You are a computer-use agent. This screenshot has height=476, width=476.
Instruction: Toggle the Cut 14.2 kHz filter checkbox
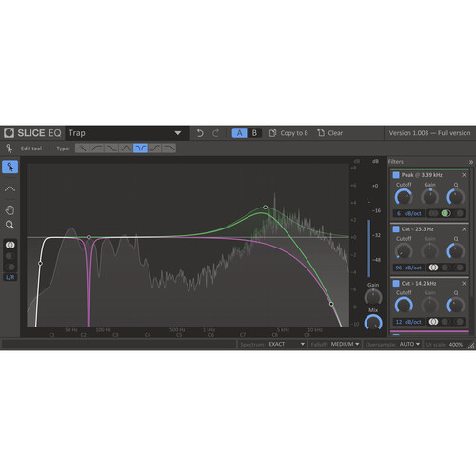pyautogui.click(x=396, y=283)
